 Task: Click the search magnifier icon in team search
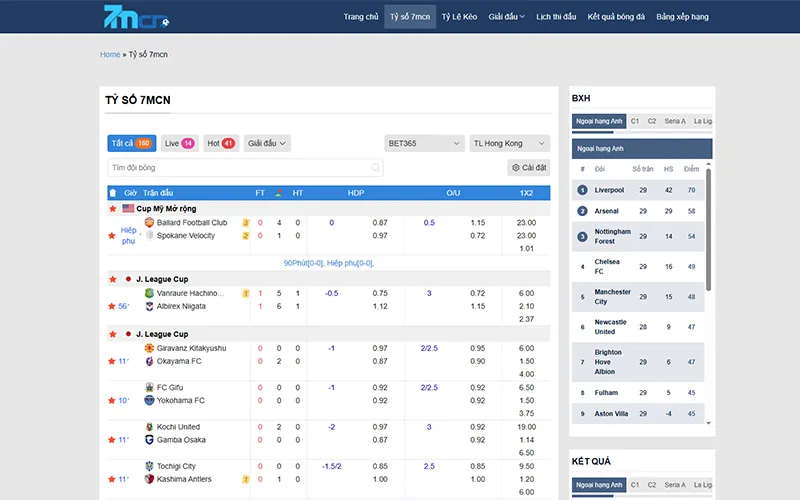pos(376,168)
